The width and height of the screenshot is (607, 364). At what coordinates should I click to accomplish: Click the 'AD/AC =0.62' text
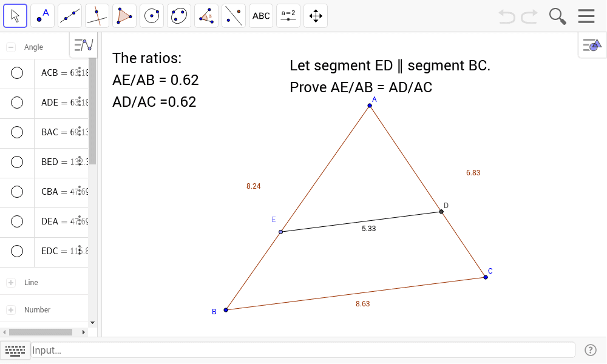click(x=154, y=102)
